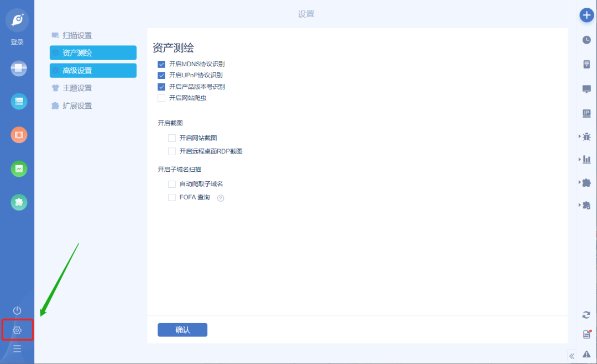597x364 pixels.
Task: Open 扩展设置 settings tab
Action: tap(93, 105)
